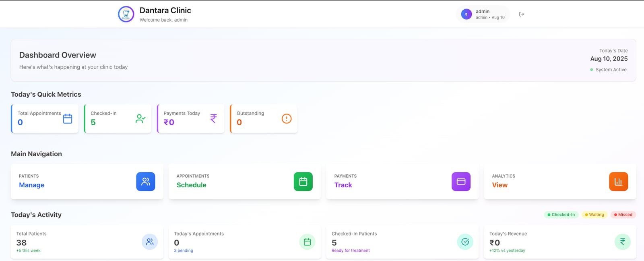Viewport: 644px width, 261px height.
Task: Click the purple Payments card icon
Action: click(461, 182)
